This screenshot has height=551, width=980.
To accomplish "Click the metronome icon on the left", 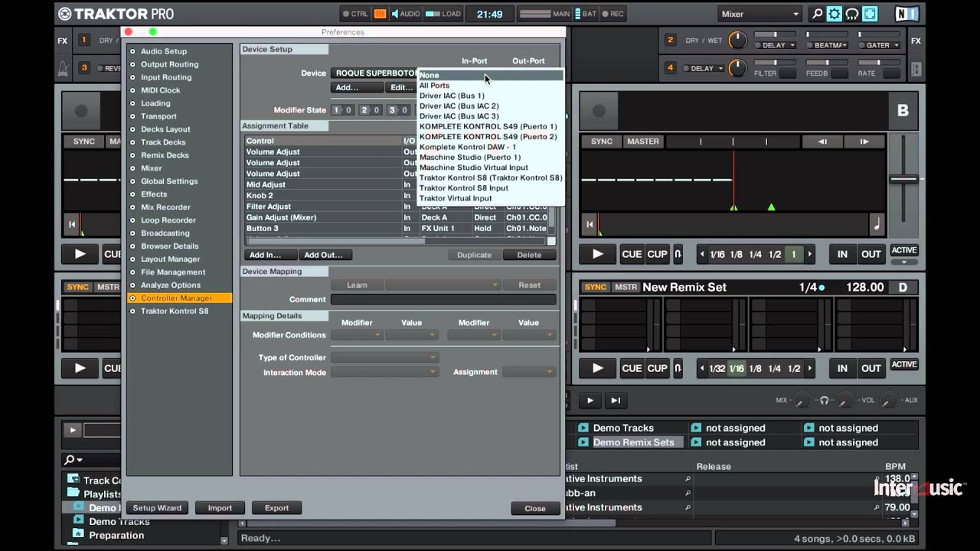I will (64, 68).
